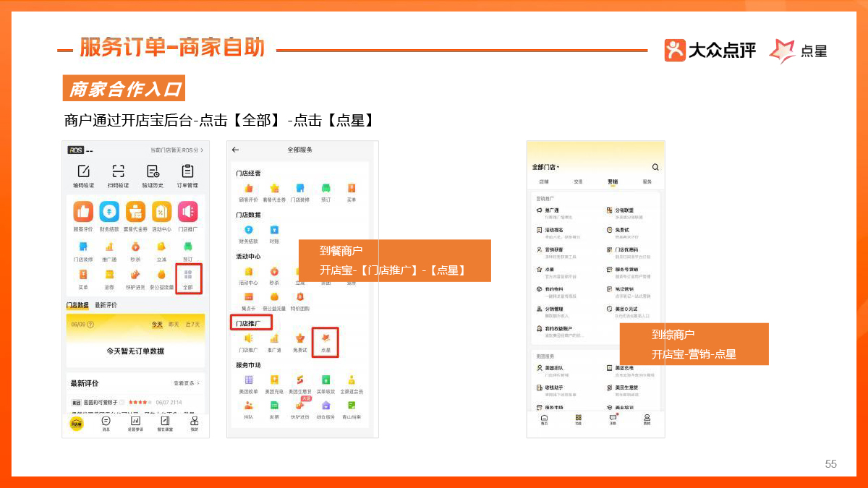This screenshot has width=868, height=488.
Task: Switch to 最新评价 tab on home screen
Action: [x=106, y=305]
